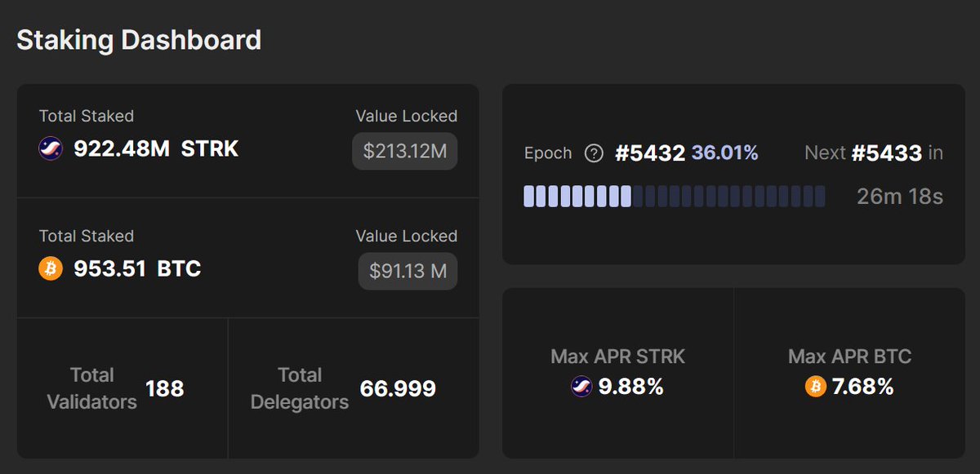Select the current epoch number #5432
Viewport: 980px width, 474px height.
tap(649, 153)
